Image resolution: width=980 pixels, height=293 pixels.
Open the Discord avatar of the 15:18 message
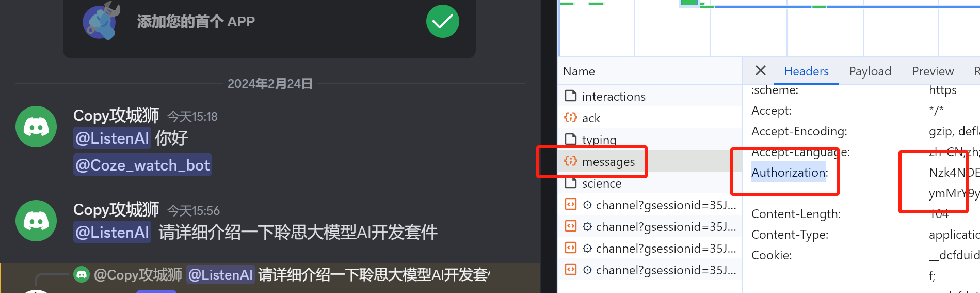36,127
